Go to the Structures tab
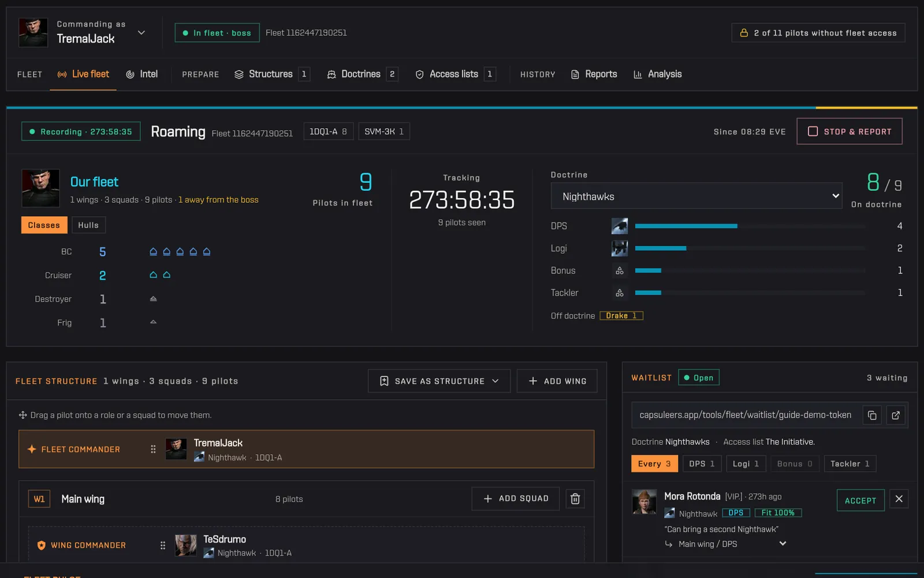The height and width of the screenshot is (578, 924). (x=272, y=74)
